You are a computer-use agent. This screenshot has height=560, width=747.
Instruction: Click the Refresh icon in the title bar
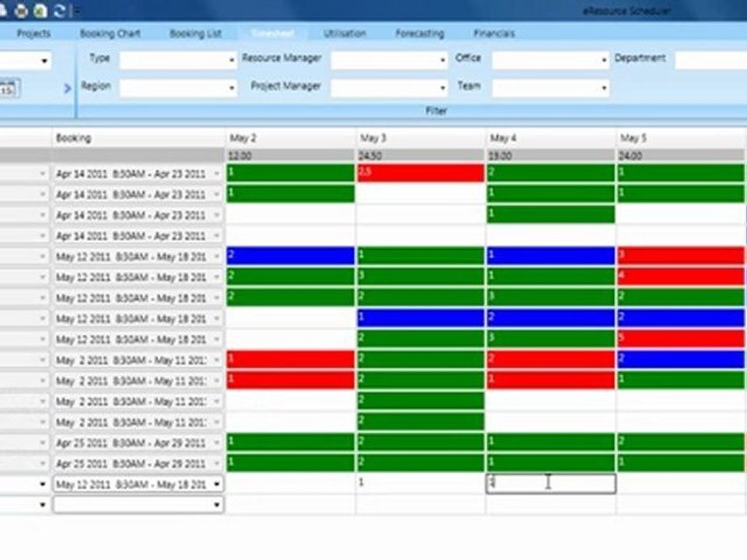click(x=60, y=10)
